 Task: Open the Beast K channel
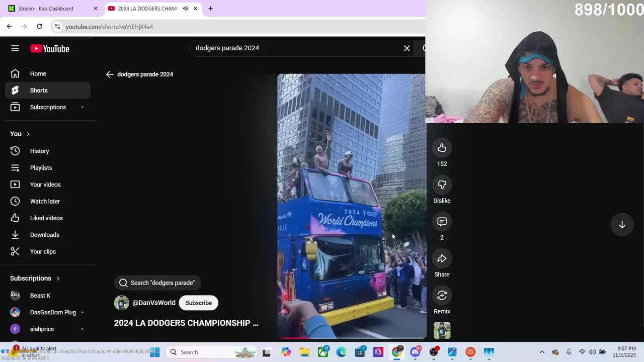click(48, 296)
